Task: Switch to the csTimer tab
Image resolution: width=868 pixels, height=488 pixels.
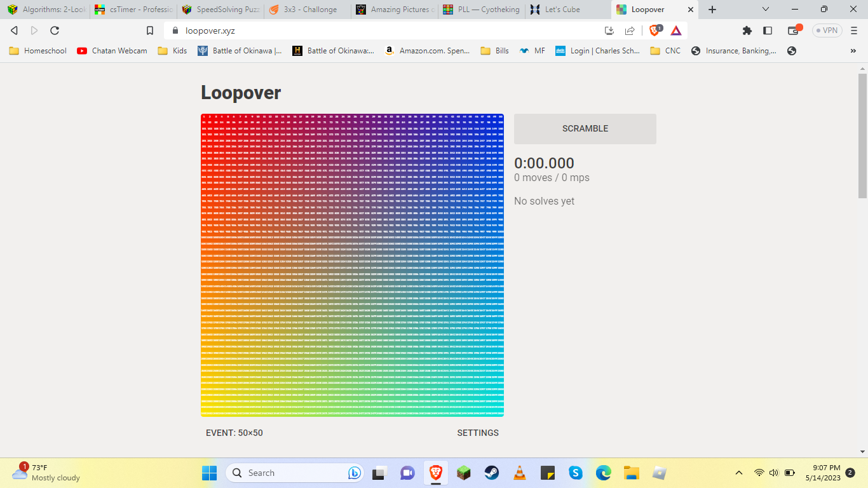Action: (x=133, y=10)
